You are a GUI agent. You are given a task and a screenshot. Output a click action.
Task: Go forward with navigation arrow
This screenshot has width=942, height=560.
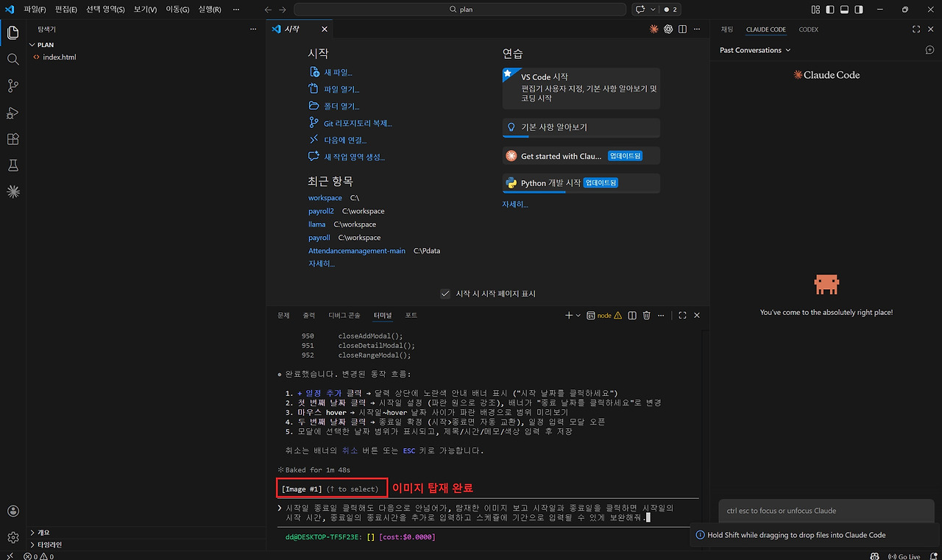283,10
